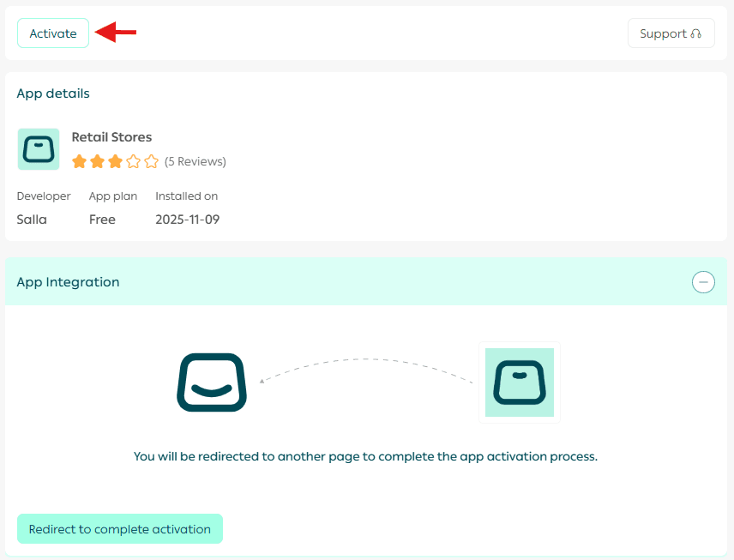The height and width of the screenshot is (560, 734).
Task: Click the Free app plan value
Action: pyautogui.click(x=102, y=220)
